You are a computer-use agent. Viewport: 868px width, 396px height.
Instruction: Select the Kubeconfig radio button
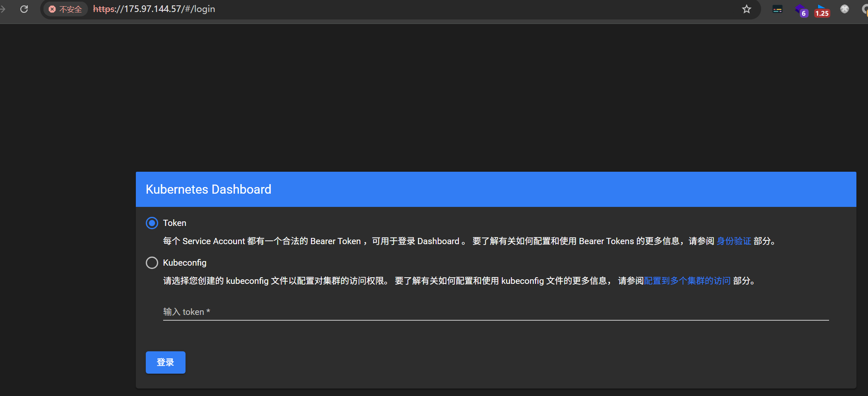(152, 263)
